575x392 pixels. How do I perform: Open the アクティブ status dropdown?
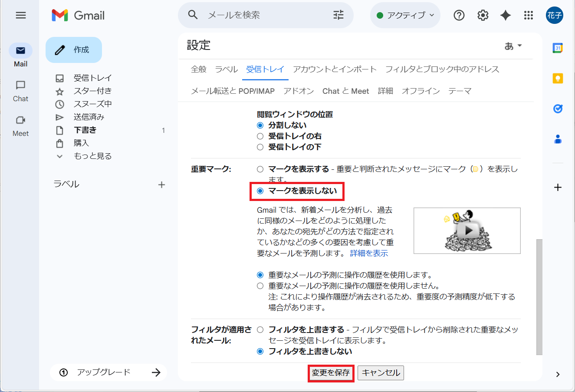405,15
